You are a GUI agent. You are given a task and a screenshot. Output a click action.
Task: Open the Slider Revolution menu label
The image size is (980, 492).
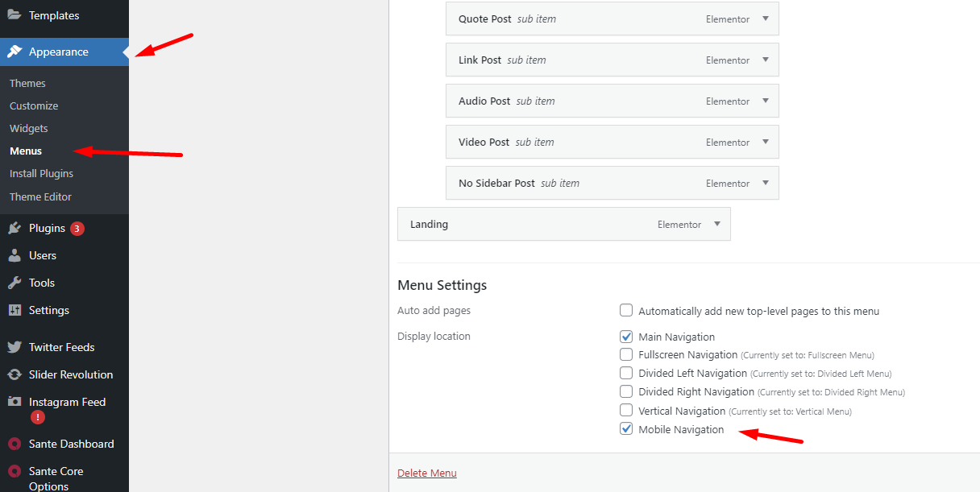click(71, 374)
